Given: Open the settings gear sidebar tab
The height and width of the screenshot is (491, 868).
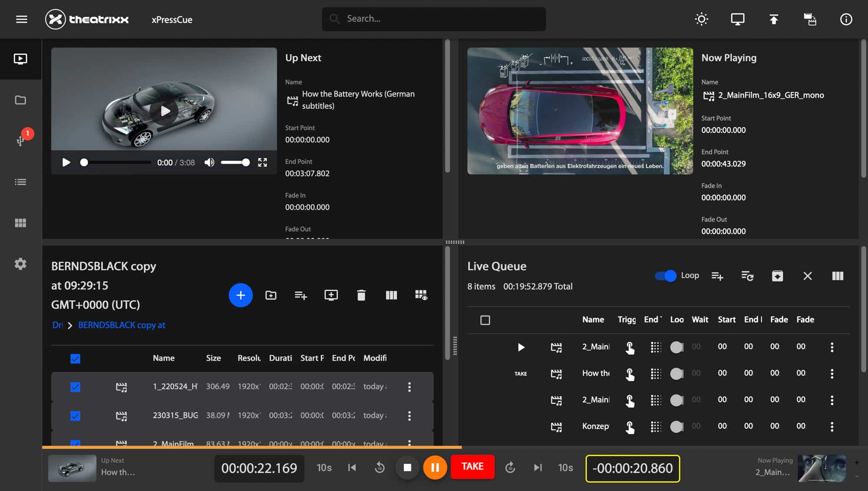Looking at the screenshot, I should click(x=20, y=264).
